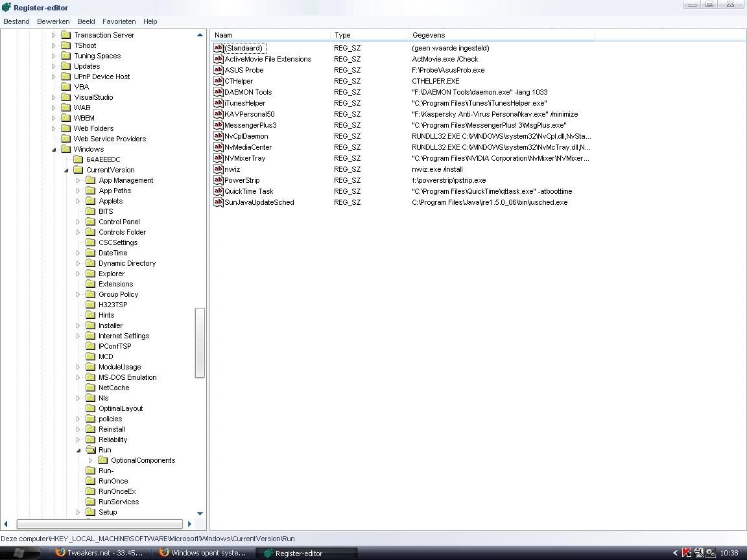Select the iTunesHelper registry value icon
The image size is (747, 560).
(x=219, y=103)
